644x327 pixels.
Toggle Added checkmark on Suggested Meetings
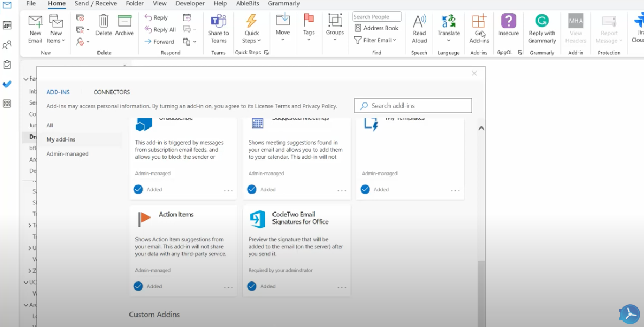252,189
